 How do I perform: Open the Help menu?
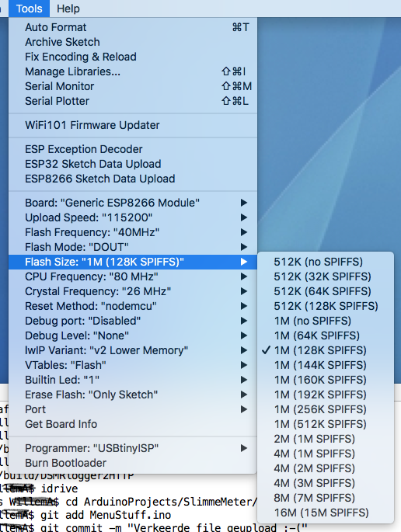coord(68,9)
